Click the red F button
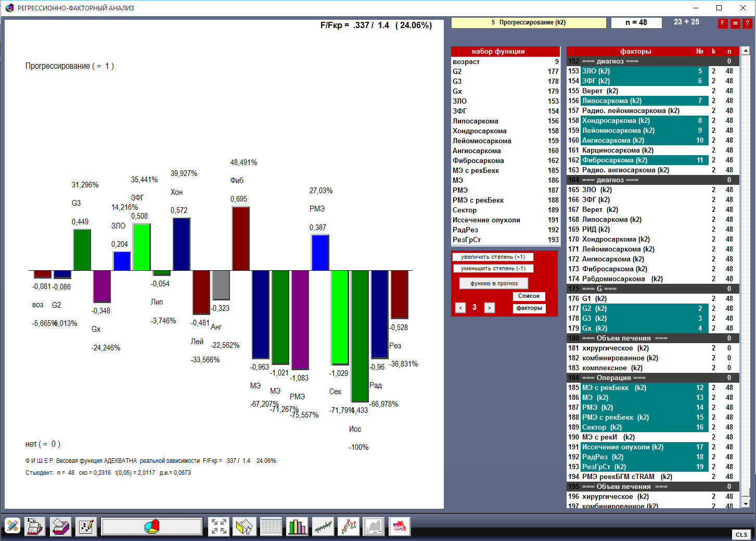The height and width of the screenshot is (541, 756). 722,23
